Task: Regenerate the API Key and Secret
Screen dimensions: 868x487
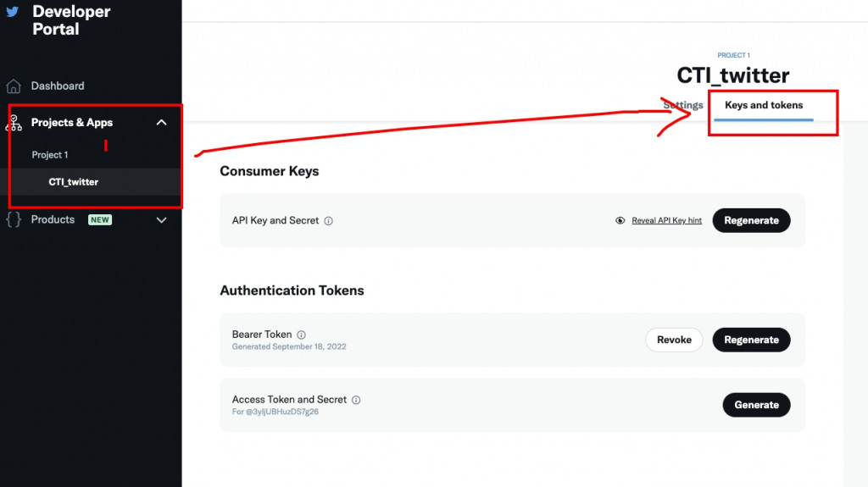Action: coord(751,220)
